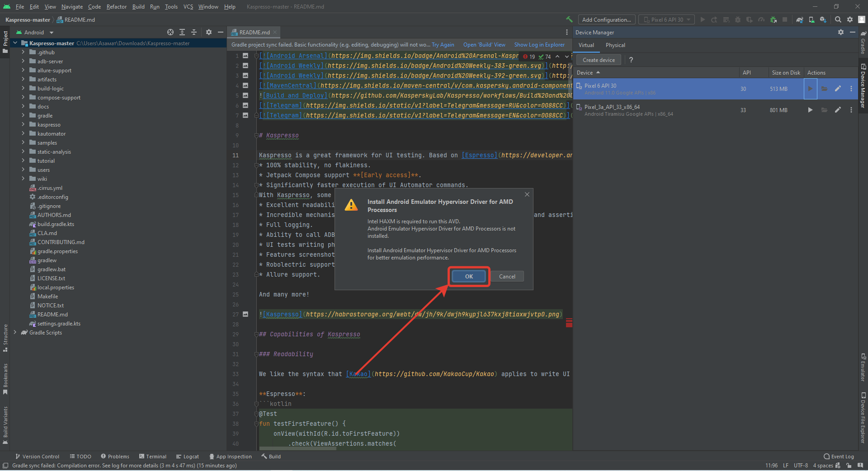Image resolution: width=868 pixels, height=471 pixels.
Task: Expand the .github folder
Action: [23, 52]
